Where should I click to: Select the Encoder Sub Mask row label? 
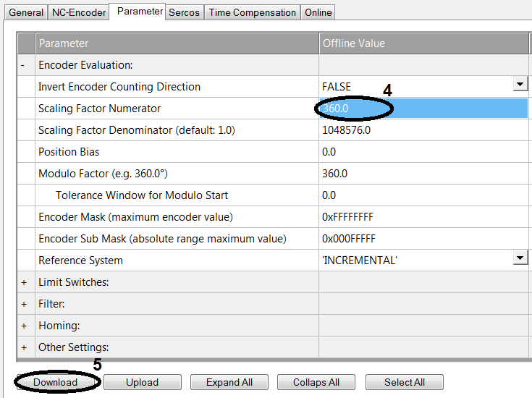coord(162,239)
